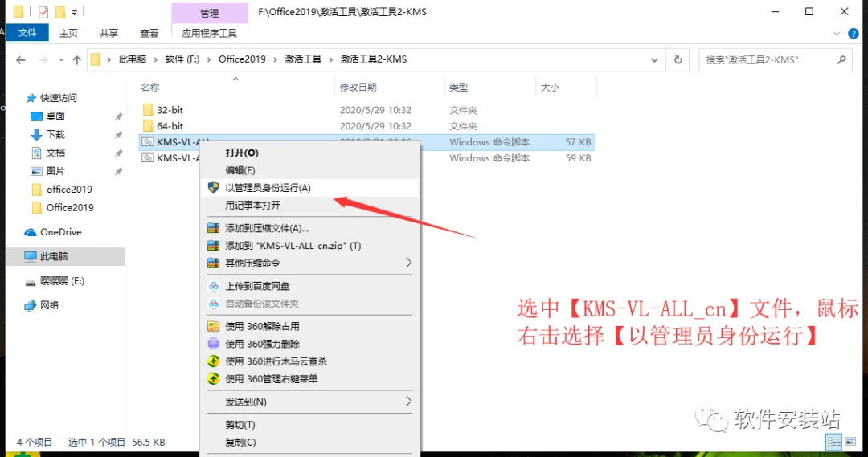Open the 应用程序工具 tab
Image resolution: width=868 pixels, height=457 pixels.
click(x=209, y=33)
